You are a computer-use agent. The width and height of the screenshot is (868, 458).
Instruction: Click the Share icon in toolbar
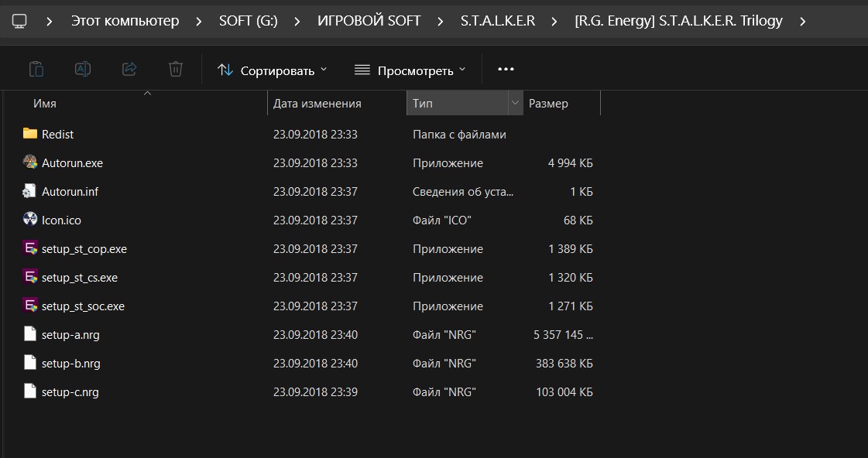[x=129, y=69]
